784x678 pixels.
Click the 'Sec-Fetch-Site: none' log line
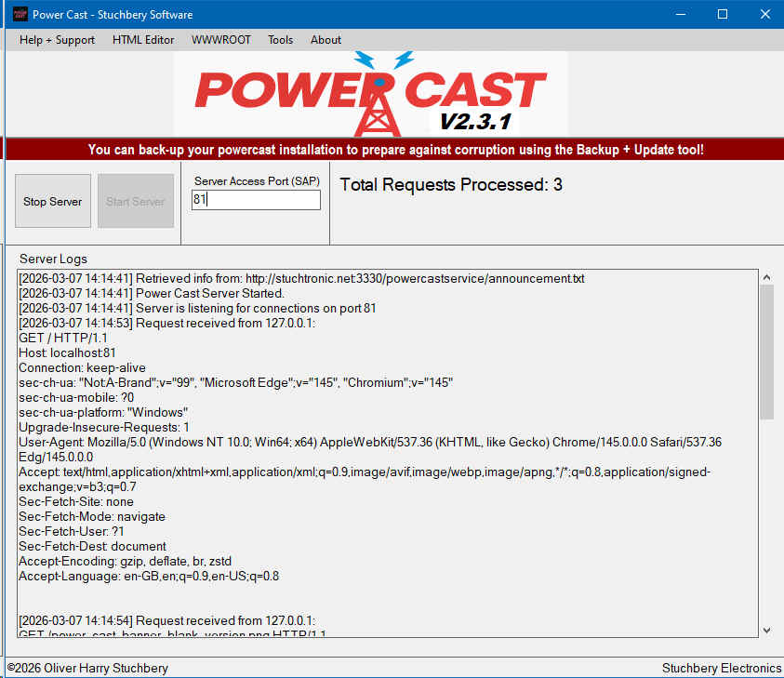coord(76,501)
